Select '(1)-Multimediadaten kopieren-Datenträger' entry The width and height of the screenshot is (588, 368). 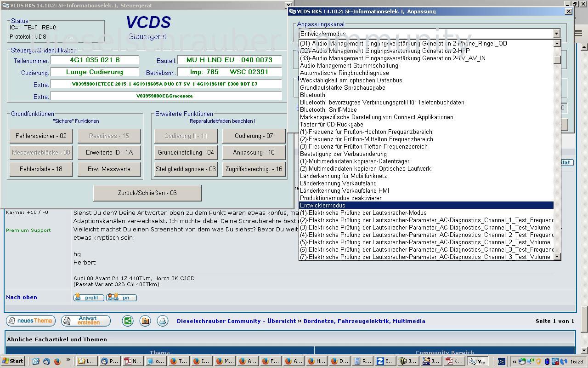tap(426, 161)
